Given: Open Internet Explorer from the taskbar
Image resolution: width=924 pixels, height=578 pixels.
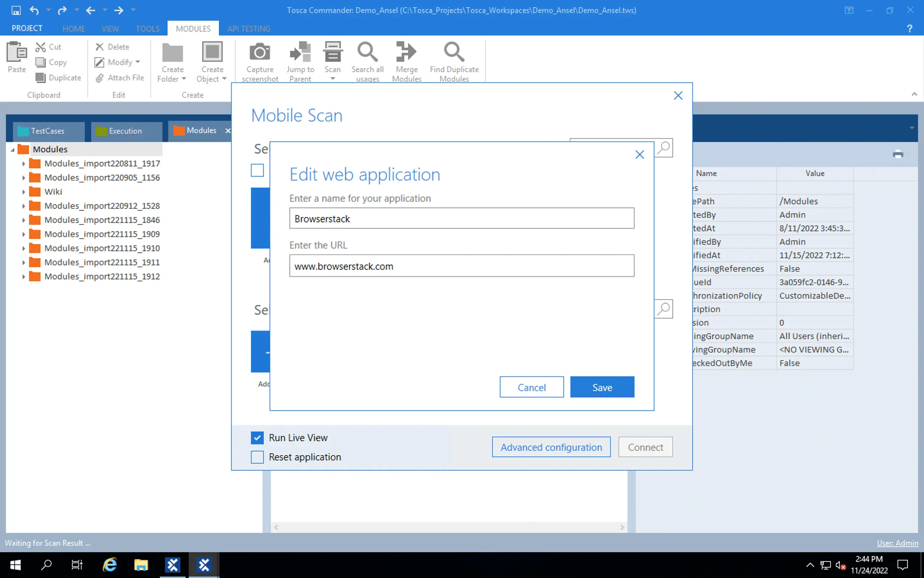Looking at the screenshot, I should [110, 565].
